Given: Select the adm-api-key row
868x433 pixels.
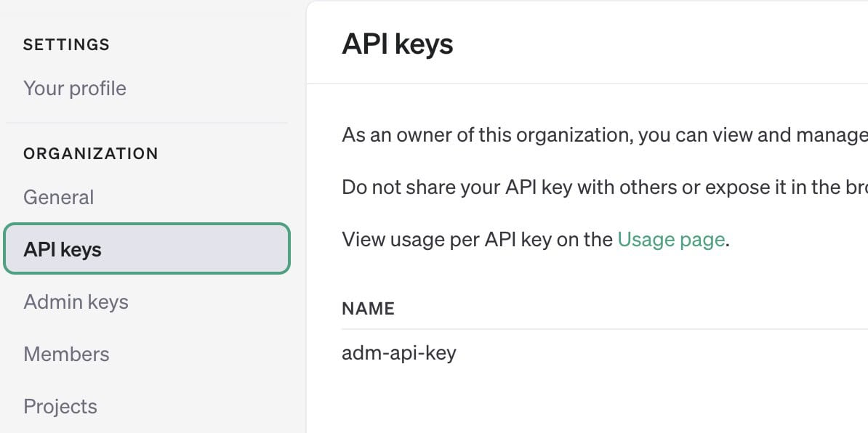Looking at the screenshot, I should tap(399, 354).
